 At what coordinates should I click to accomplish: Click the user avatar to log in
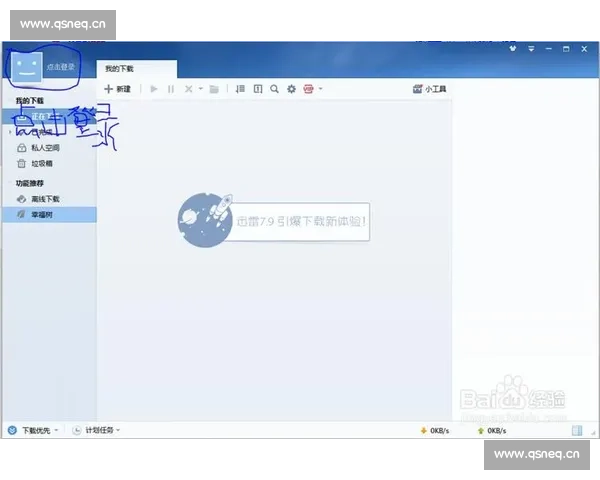[27, 66]
